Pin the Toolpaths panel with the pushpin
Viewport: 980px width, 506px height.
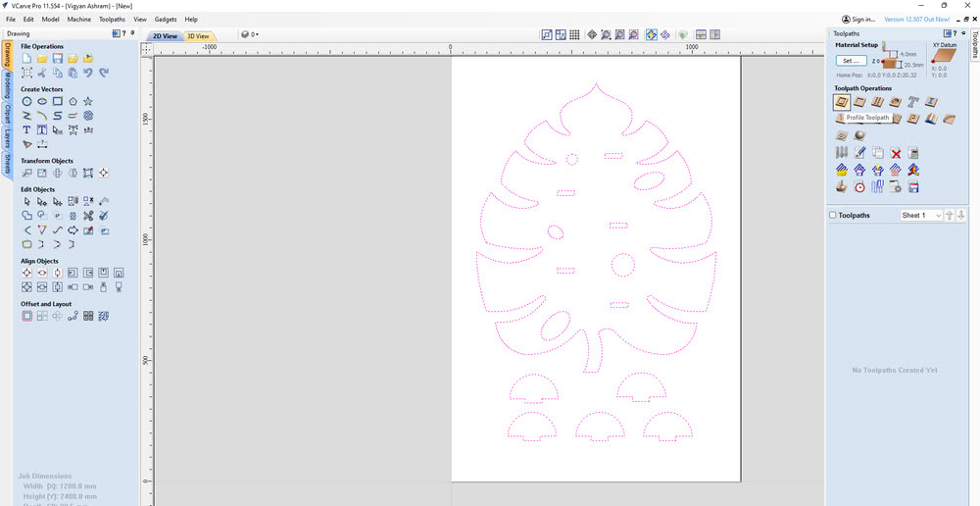pos(965,33)
